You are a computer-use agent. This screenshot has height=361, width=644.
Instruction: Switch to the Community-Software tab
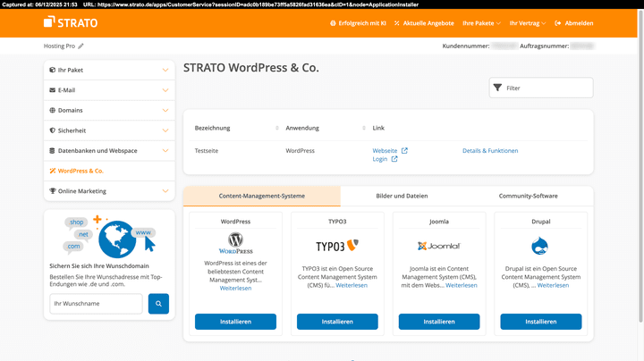point(529,196)
